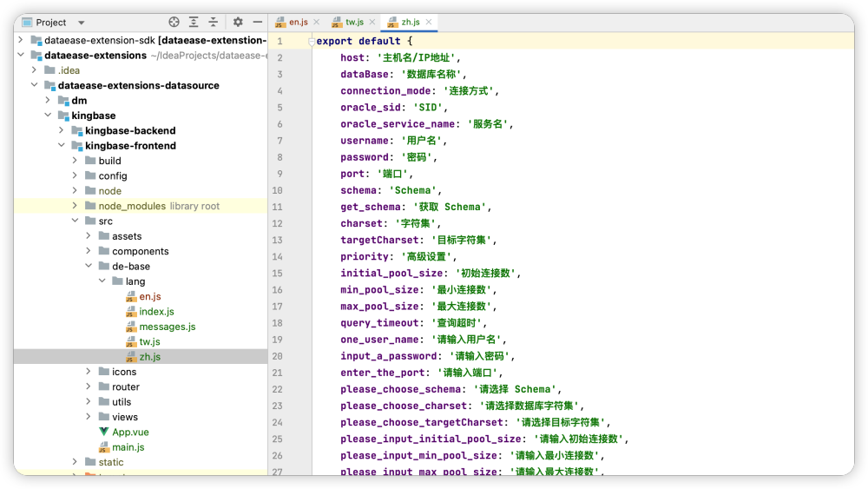The width and height of the screenshot is (868, 489).
Task: Click the 'please_choose_charset' key on line 23
Action: click(404, 406)
